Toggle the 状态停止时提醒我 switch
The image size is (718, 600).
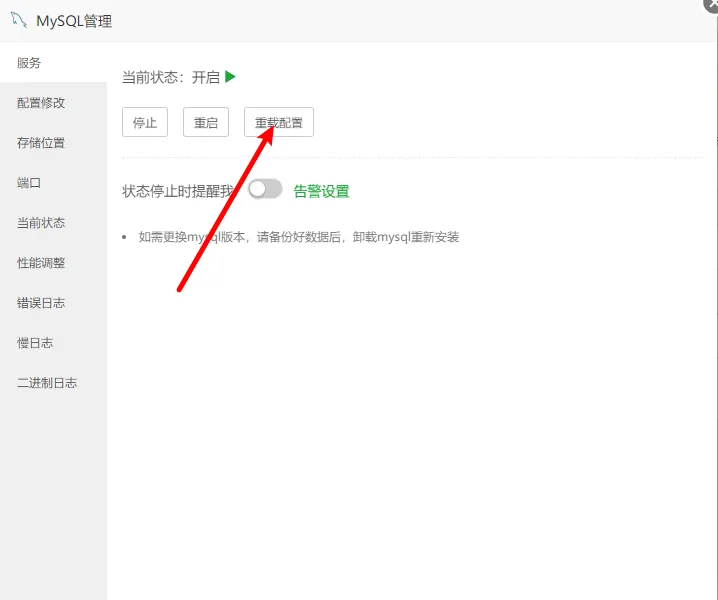pos(265,189)
